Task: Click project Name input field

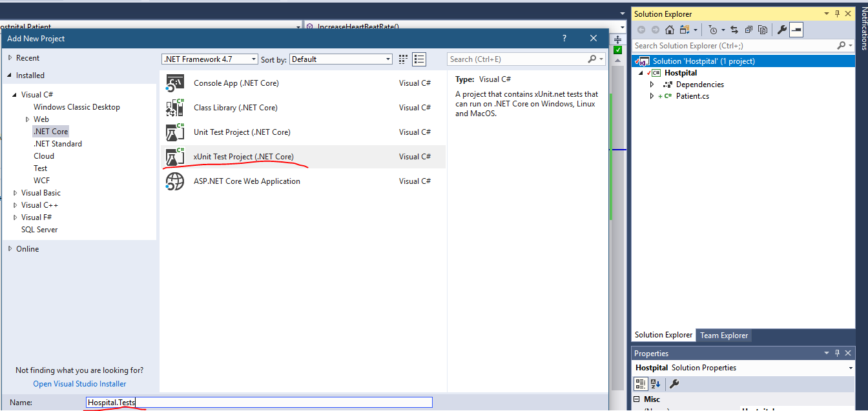Action: (x=259, y=402)
